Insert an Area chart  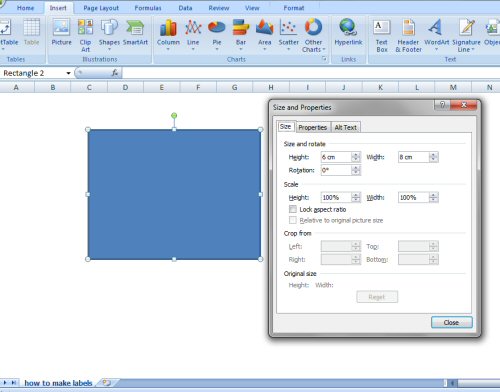point(265,34)
